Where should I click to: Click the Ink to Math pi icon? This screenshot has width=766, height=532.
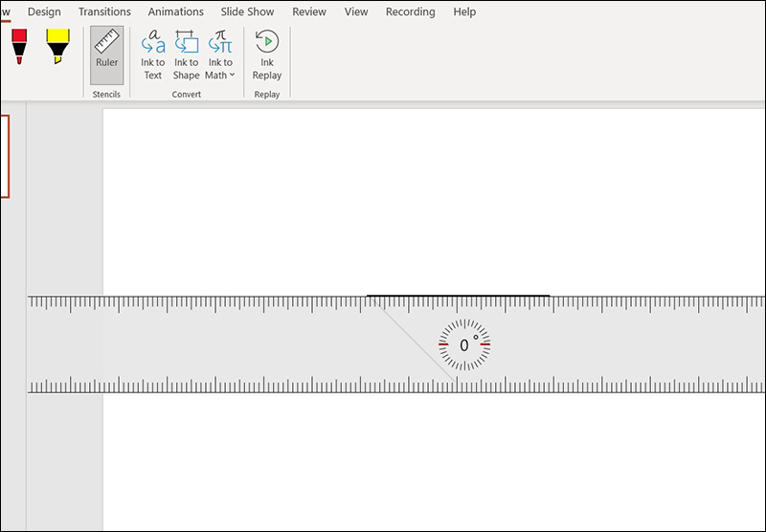point(220,42)
